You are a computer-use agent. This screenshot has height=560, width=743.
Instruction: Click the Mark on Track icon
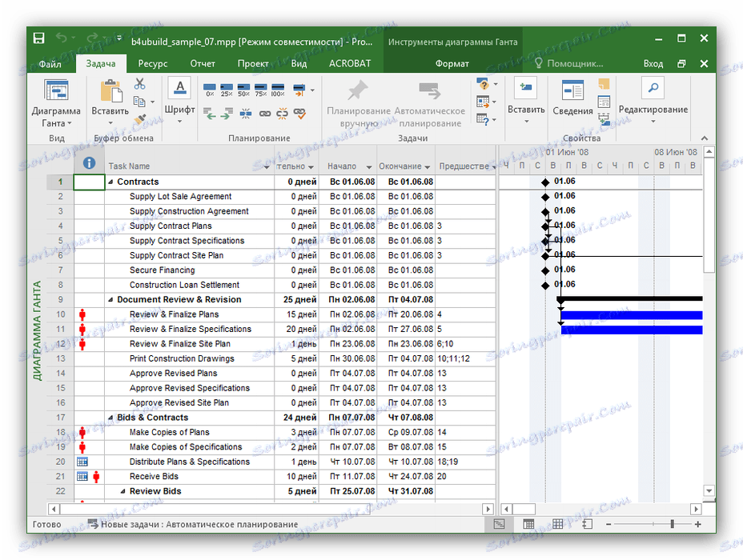[299, 90]
